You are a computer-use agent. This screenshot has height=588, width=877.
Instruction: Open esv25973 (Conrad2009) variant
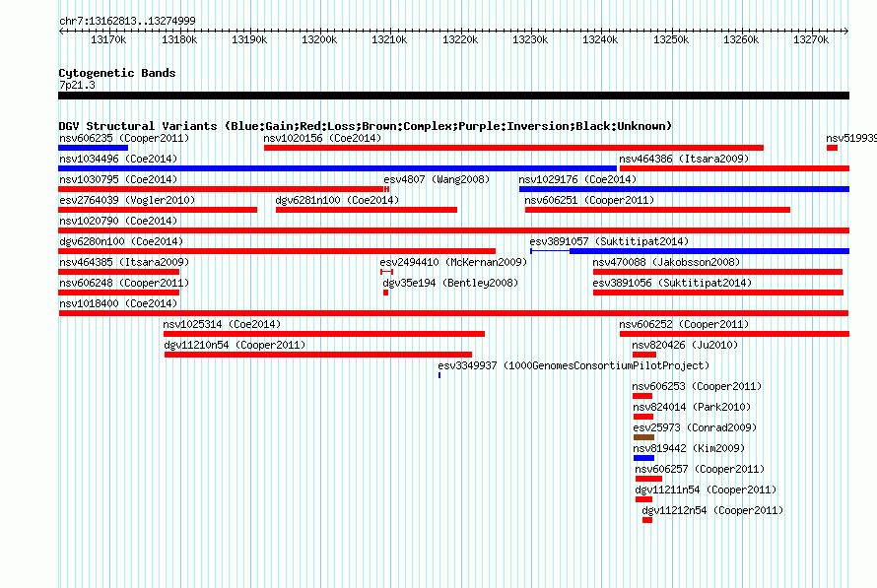point(695,427)
